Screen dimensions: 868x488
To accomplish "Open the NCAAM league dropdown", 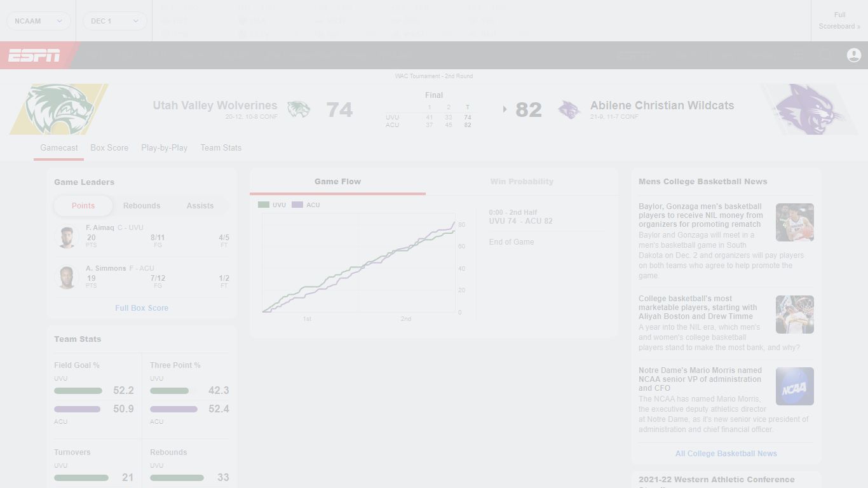I will tap(39, 21).
